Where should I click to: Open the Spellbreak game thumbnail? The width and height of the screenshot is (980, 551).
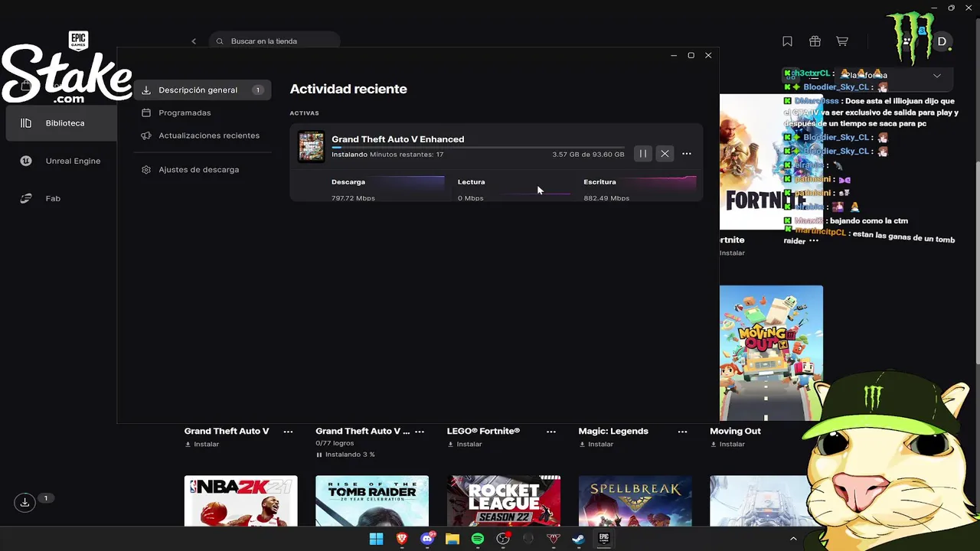tap(635, 501)
